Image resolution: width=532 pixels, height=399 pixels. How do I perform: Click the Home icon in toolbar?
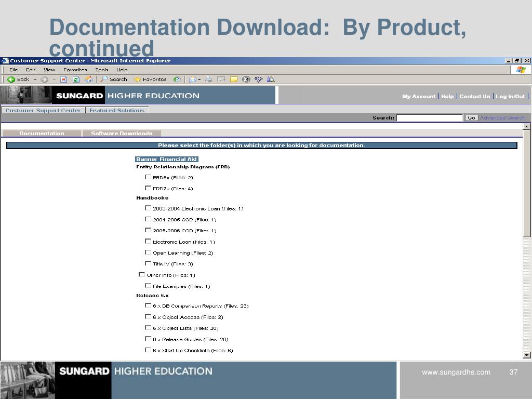coord(89,79)
